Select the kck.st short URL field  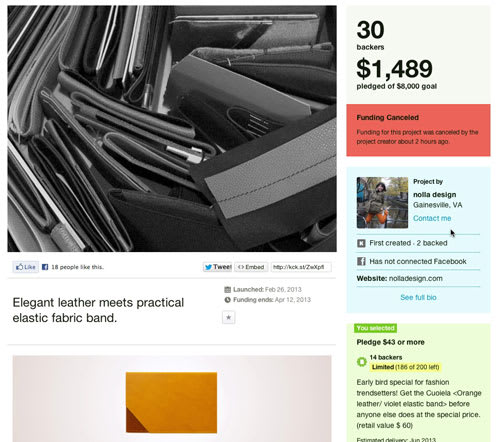click(301, 267)
